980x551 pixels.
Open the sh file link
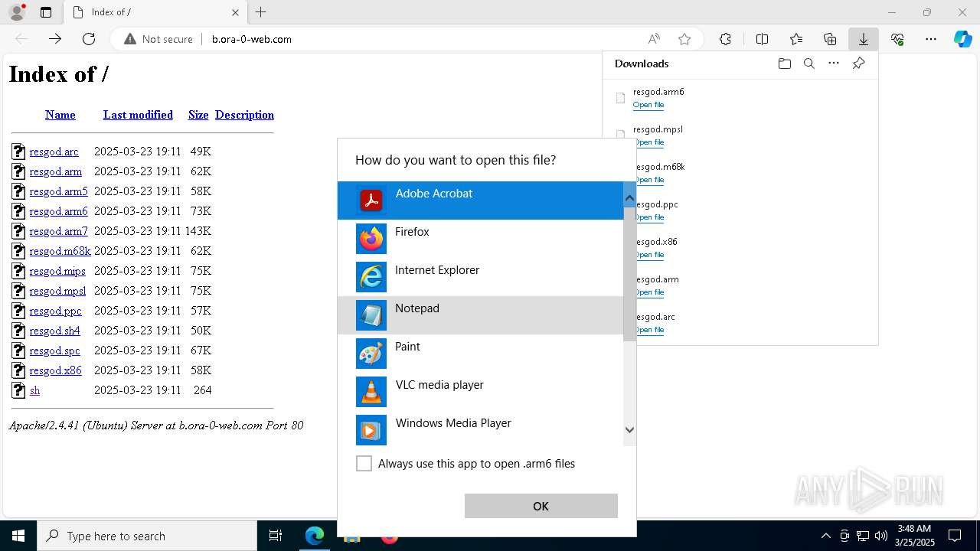pos(34,390)
